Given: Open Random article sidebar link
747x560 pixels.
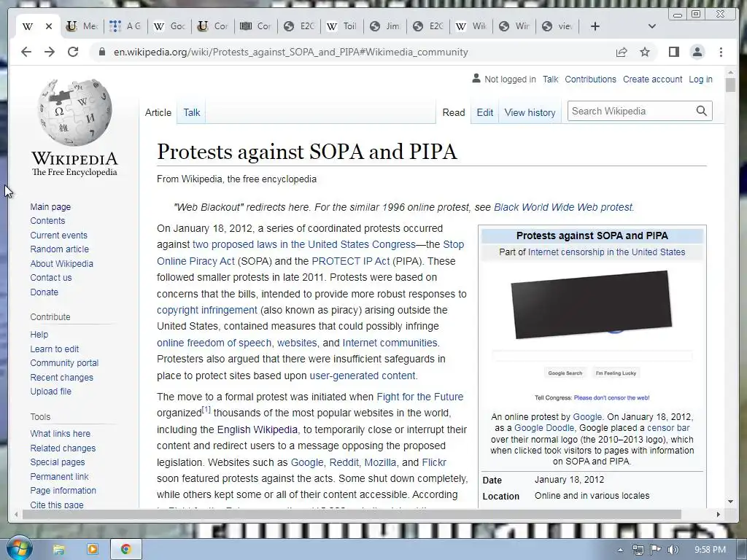Looking at the screenshot, I should coord(60,249).
